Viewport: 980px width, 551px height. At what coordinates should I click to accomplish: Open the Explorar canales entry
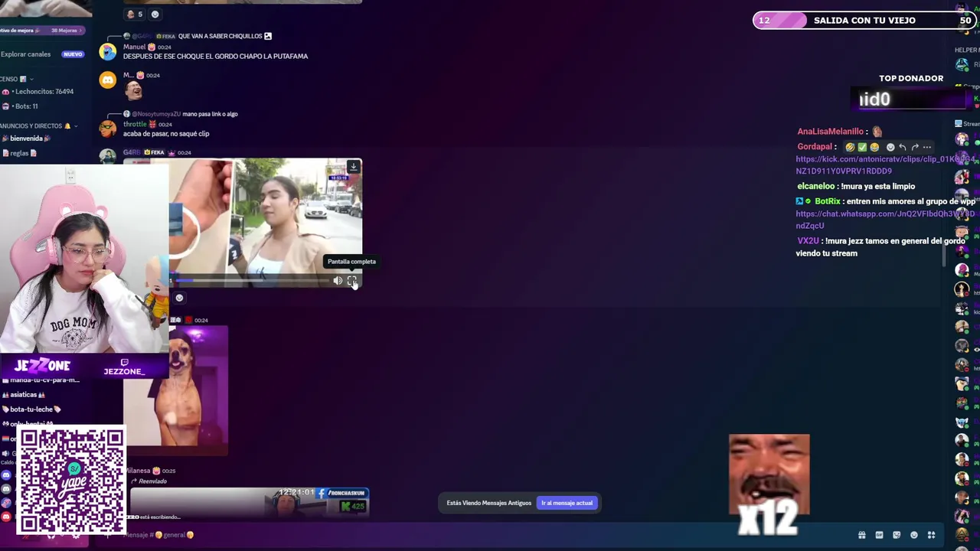(25, 54)
